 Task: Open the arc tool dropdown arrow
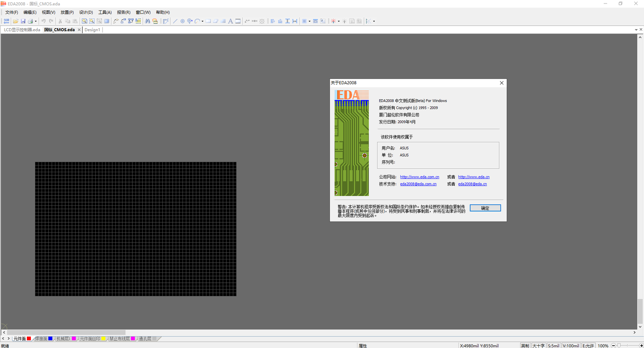(x=202, y=21)
